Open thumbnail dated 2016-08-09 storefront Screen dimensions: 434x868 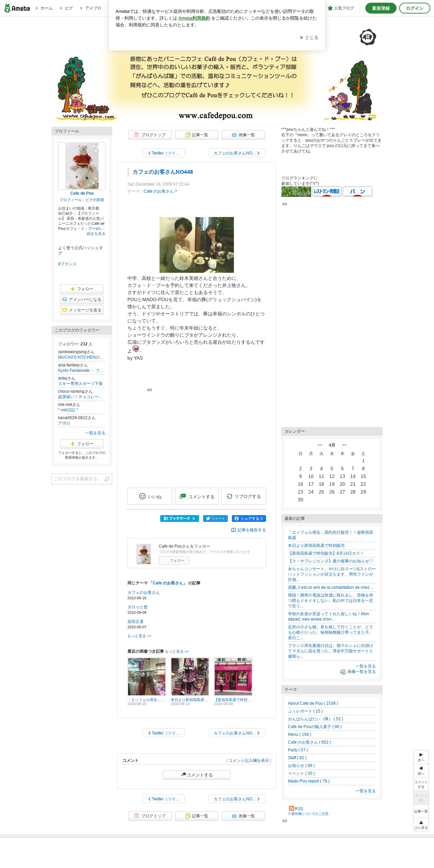[x=233, y=677]
